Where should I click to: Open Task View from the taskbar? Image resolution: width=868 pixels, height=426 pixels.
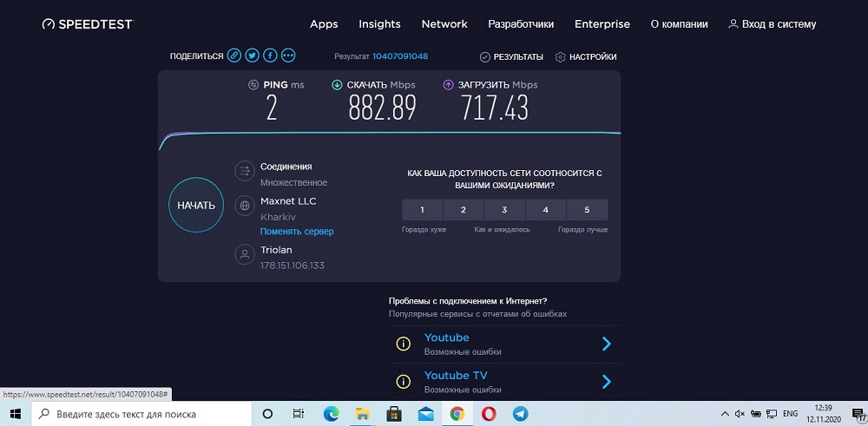298,414
